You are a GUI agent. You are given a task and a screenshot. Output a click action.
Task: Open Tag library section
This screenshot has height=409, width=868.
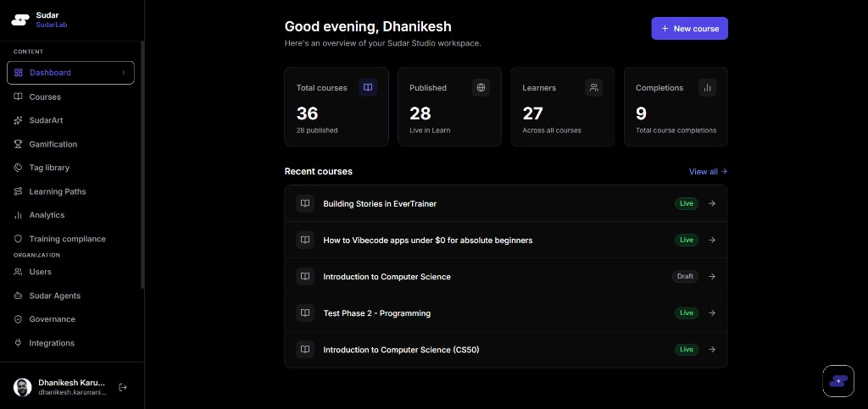click(x=70, y=168)
